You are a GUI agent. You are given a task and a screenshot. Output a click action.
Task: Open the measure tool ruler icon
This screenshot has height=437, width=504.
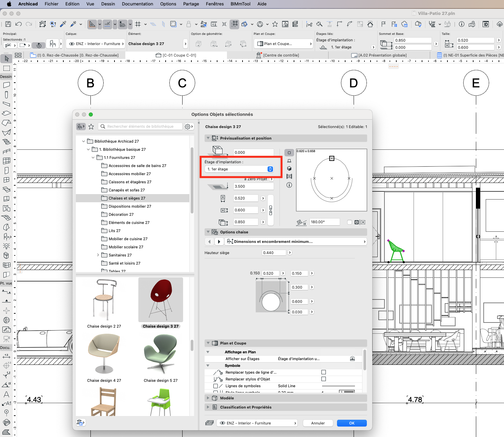point(214,24)
